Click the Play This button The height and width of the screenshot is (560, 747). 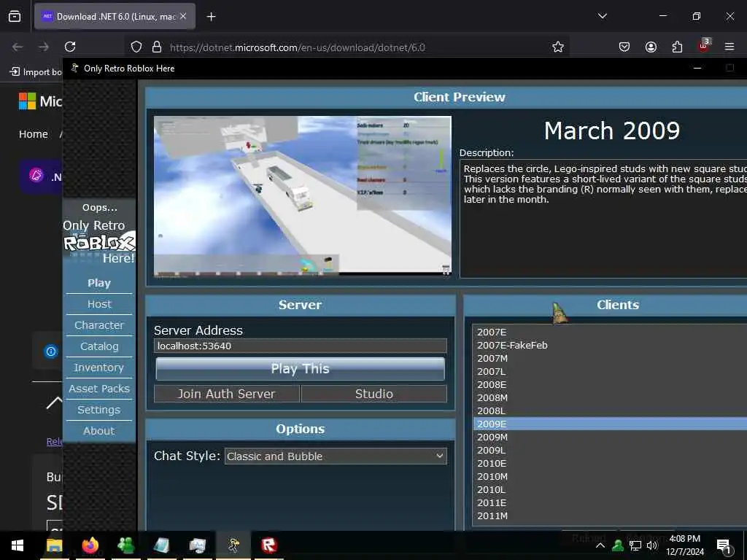300,368
